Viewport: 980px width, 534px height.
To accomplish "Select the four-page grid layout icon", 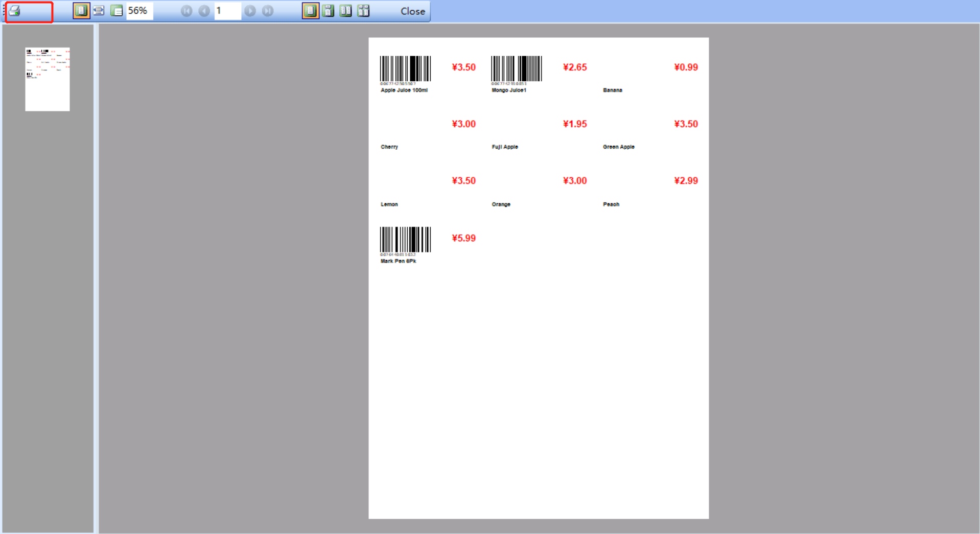I will coord(364,10).
